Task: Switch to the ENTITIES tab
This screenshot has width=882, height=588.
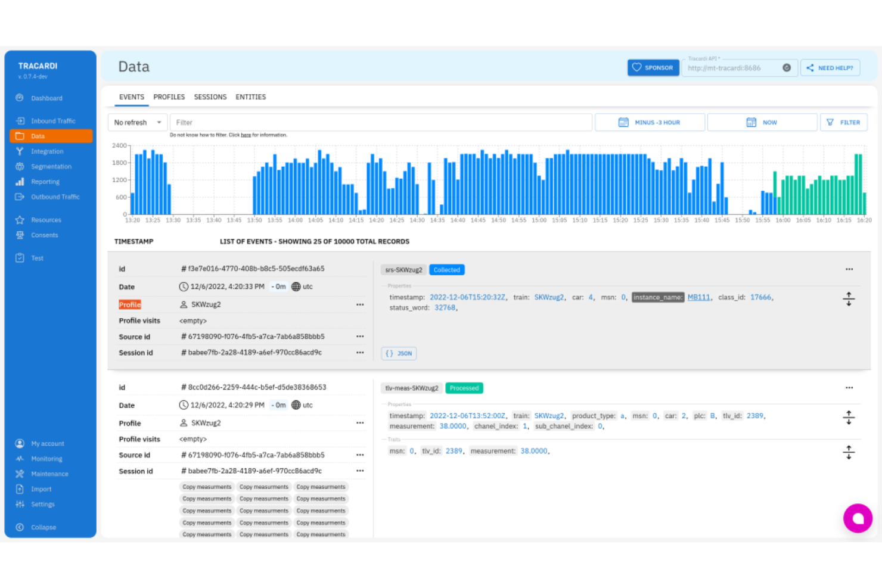Action: click(250, 97)
